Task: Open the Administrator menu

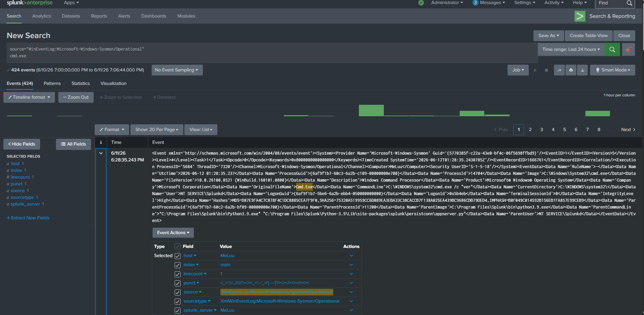Action: 447,3
